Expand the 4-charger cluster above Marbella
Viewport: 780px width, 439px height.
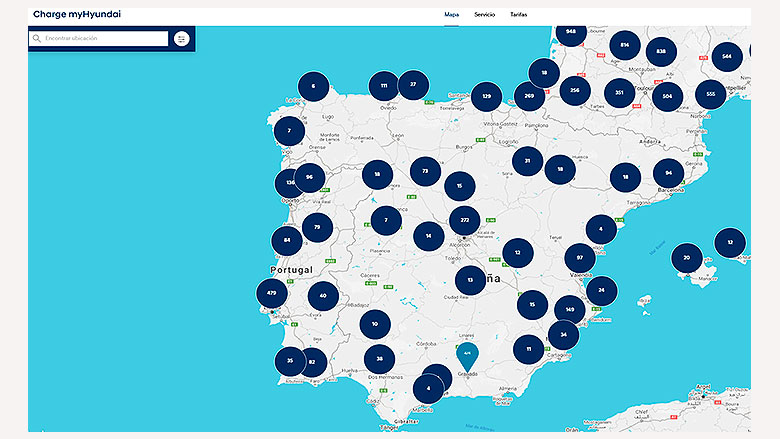pos(428,389)
